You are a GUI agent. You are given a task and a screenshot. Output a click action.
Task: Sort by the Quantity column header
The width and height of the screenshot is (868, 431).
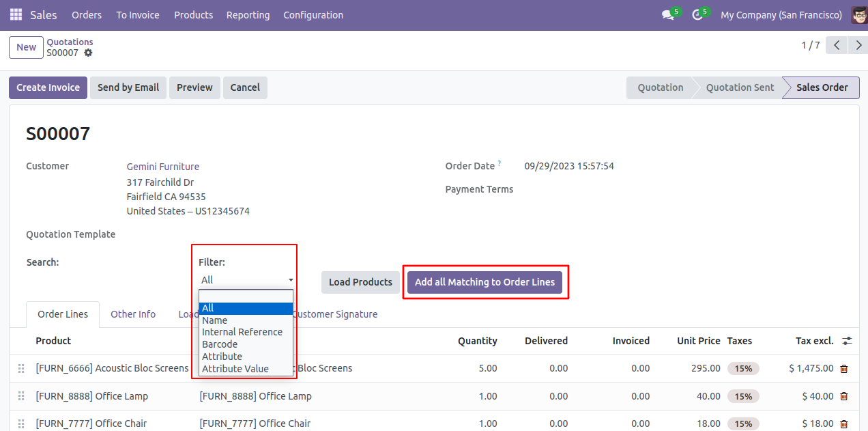(x=478, y=341)
